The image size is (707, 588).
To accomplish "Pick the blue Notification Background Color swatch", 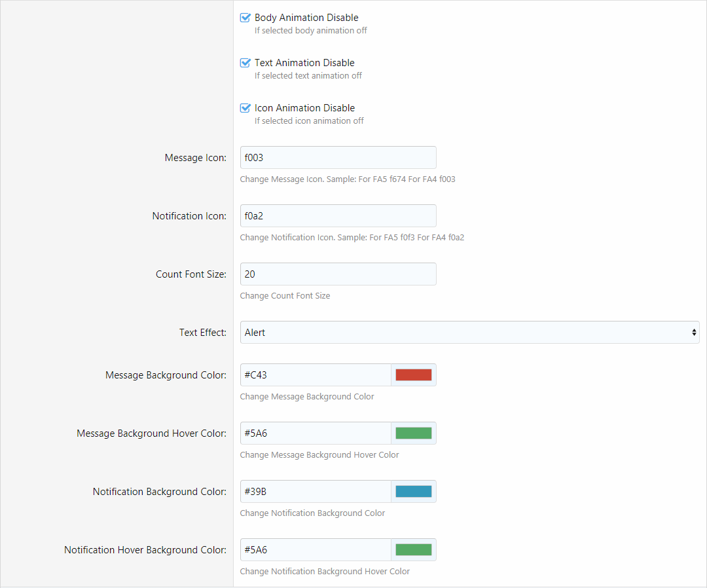I will click(x=413, y=492).
